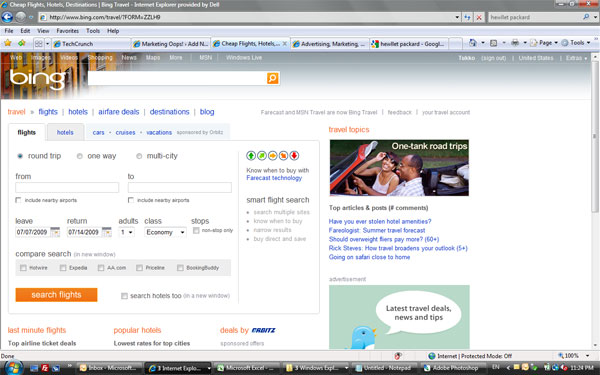Click the green up-arrow Farecast icon
This screenshot has height=375, width=600.
[x=251, y=155]
